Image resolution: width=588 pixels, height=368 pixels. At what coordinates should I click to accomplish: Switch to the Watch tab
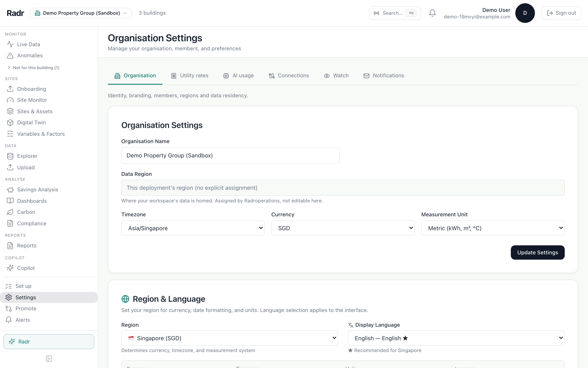(336, 76)
